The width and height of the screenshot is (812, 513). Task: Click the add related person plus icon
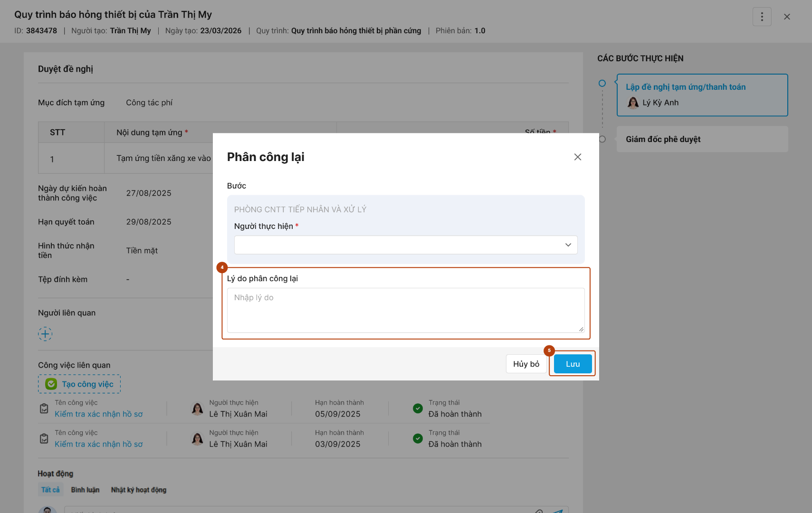pyautogui.click(x=45, y=334)
